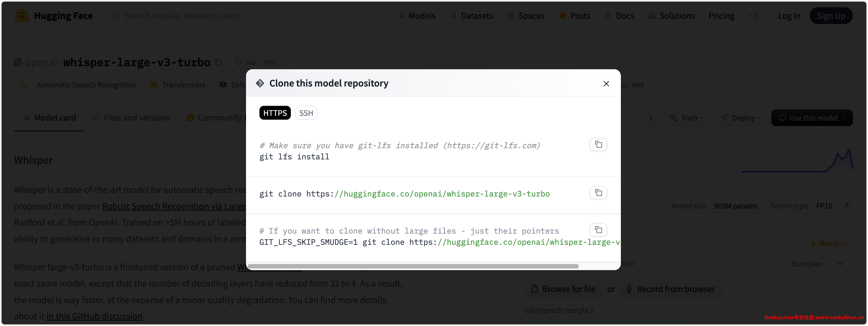Click the dialog's horizontal scrollbar
This screenshot has height=326, width=868.
coord(413,266)
